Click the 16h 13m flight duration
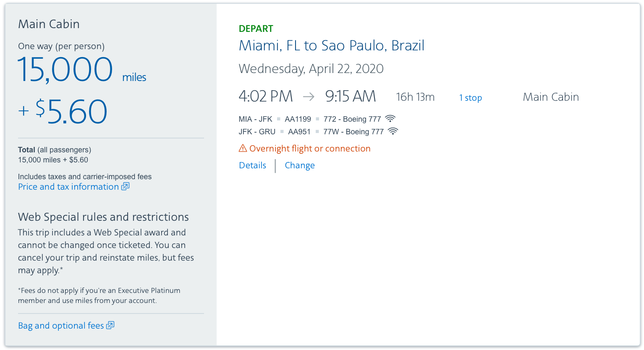 click(x=415, y=97)
